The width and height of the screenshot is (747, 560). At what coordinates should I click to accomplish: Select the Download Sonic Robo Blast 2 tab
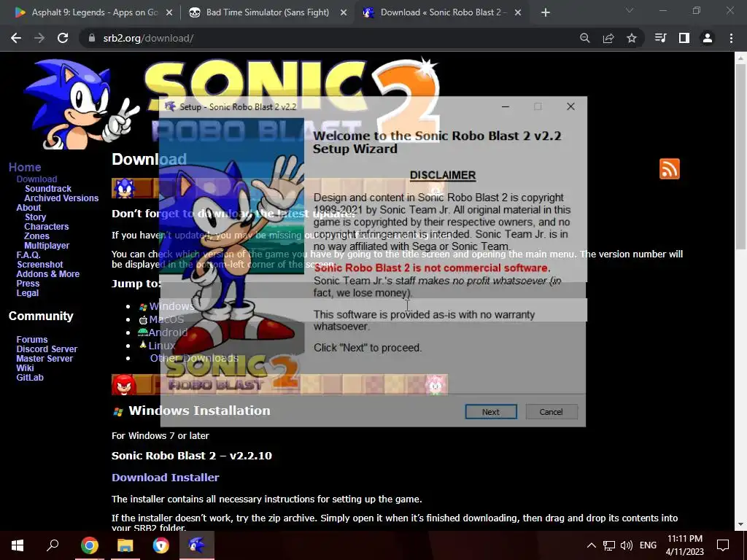[x=443, y=12]
